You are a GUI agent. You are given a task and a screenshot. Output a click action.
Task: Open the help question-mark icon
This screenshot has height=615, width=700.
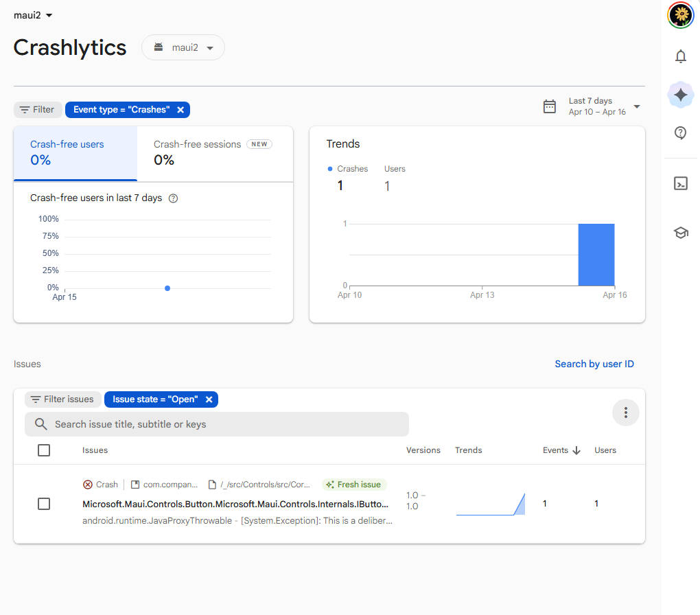pyautogui.click(x=680, y=132)
